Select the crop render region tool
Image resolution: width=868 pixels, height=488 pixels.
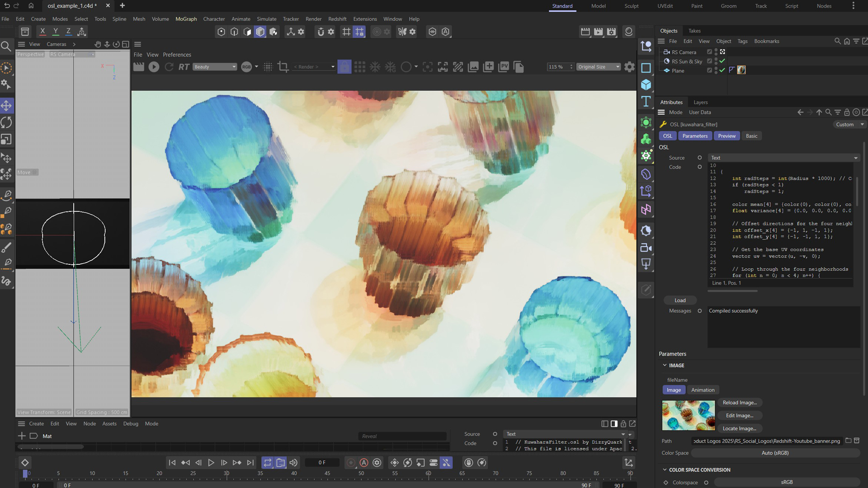click(283, 67)
